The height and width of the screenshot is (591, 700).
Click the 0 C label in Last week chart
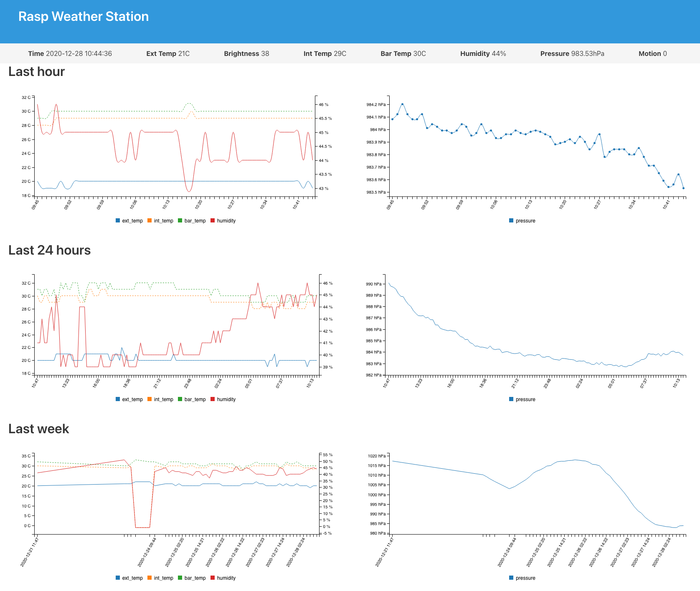click(x=27, y=525)
